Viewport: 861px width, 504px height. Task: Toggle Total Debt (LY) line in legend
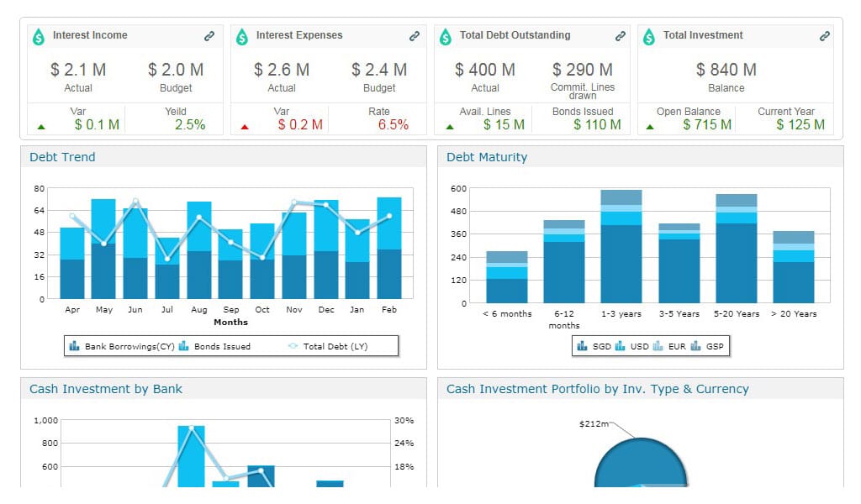click(328, 346)
